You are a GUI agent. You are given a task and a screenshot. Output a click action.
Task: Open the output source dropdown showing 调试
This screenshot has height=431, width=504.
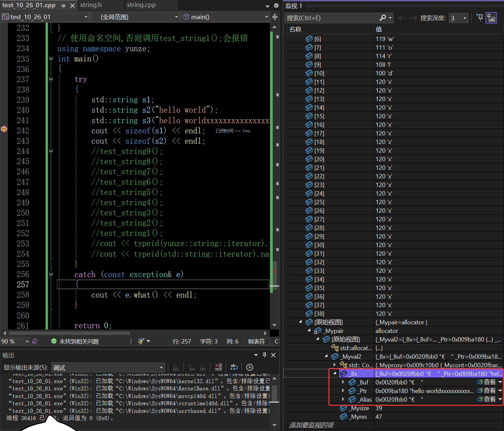tap(108, 368)
